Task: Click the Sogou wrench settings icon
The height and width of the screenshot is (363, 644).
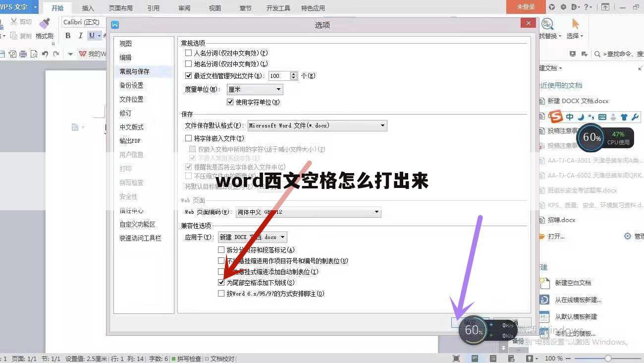Action: tap(635, 117)
